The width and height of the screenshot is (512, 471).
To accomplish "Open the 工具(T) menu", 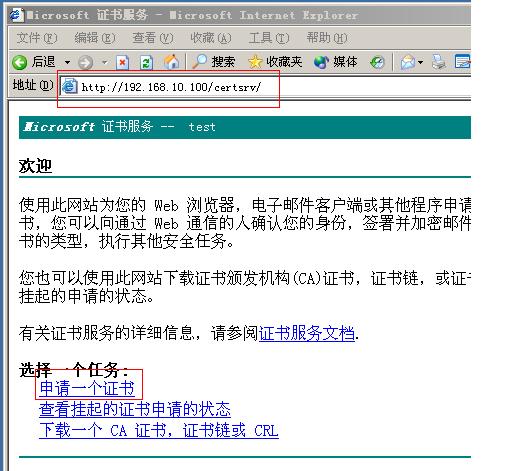I will coord(269,38).
